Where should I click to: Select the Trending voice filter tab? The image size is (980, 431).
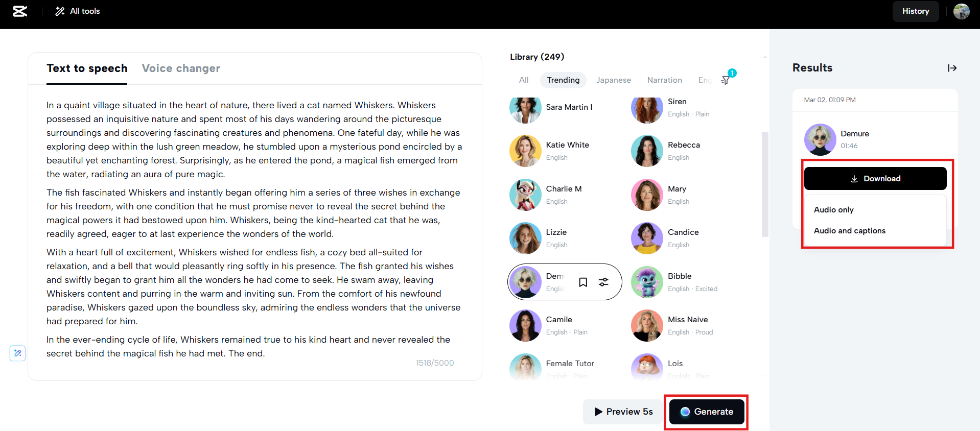point(563,80)
